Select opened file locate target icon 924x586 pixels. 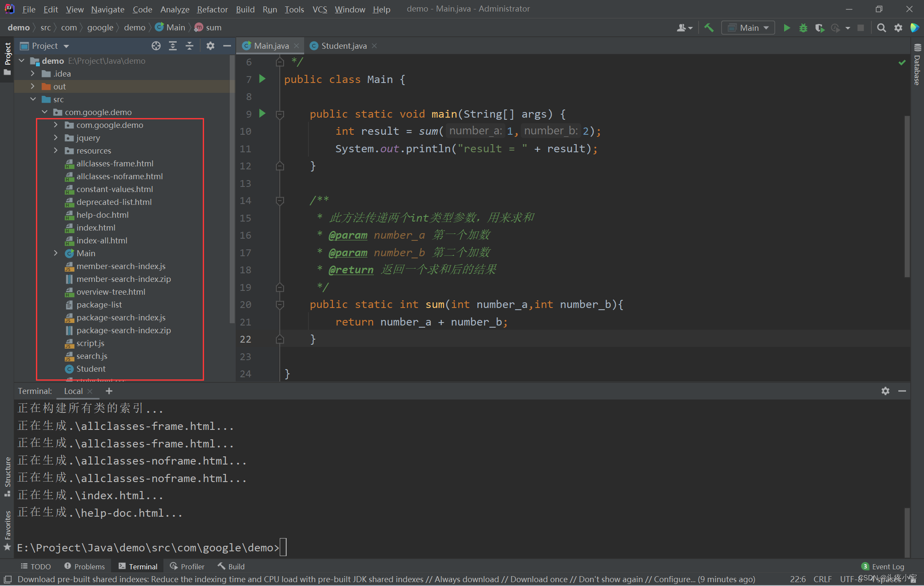(156, 46)
